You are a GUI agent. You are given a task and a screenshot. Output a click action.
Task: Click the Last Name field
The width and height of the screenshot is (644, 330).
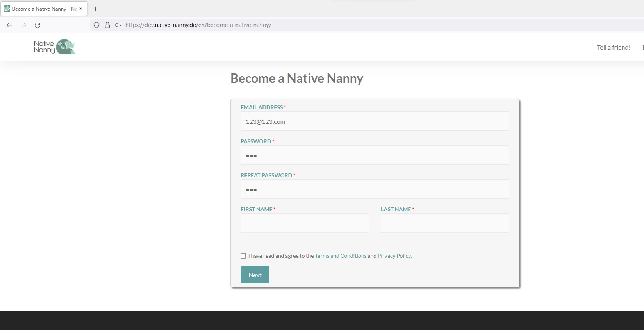coord(445,223)
